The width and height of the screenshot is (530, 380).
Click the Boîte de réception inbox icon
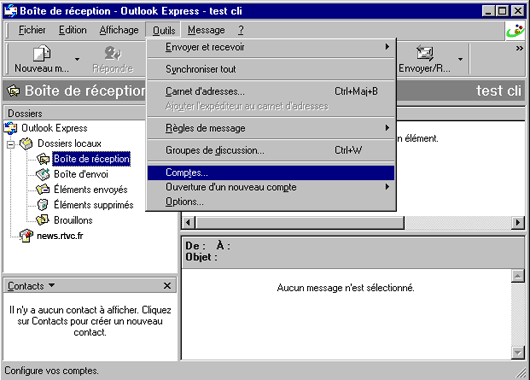click(43, 159)
